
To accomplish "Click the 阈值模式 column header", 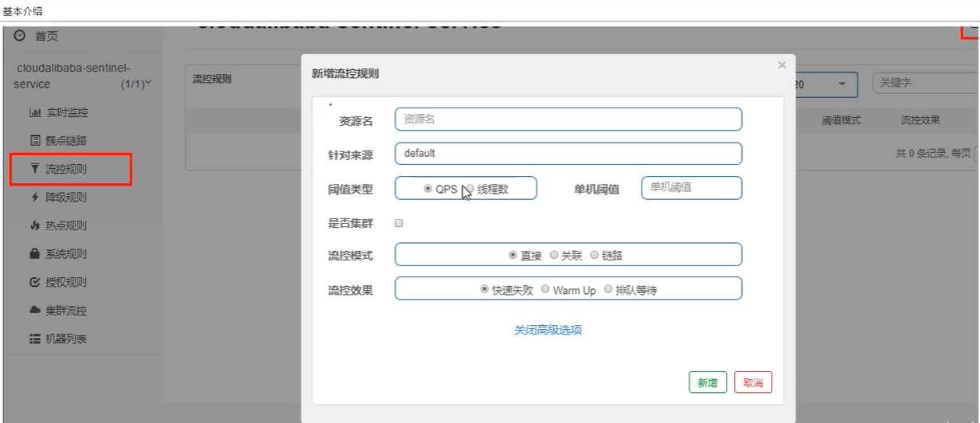I will point(841,120).
